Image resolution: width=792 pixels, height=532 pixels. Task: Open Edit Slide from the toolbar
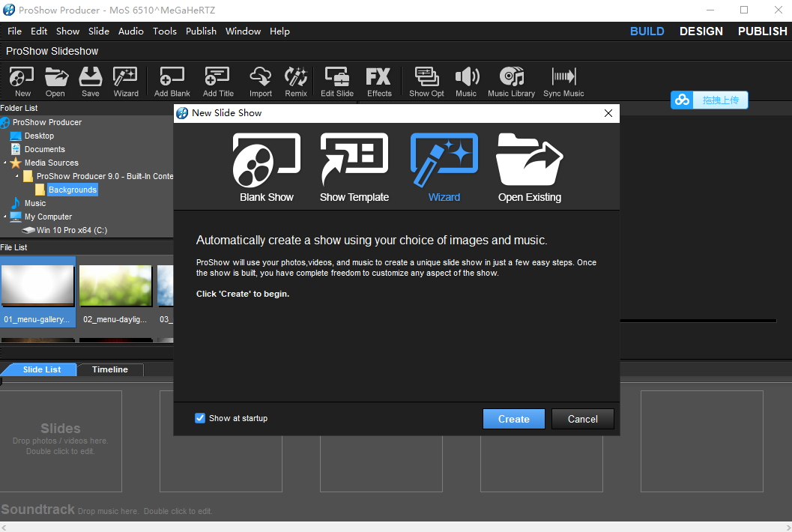tap(337, 82)
